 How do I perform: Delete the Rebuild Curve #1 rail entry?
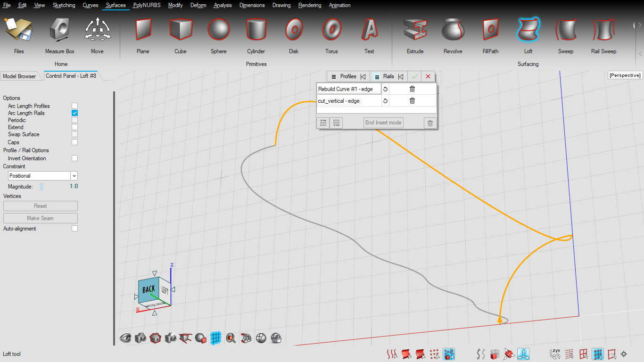point(412,89)
